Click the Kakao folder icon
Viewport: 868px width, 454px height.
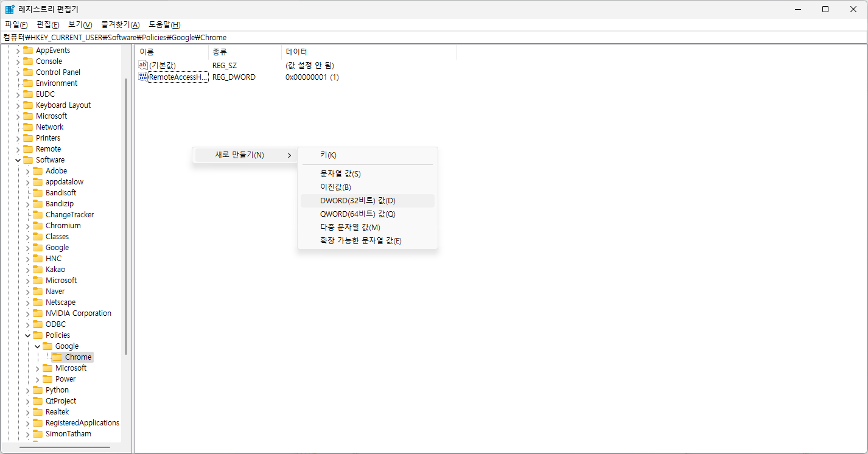pos(38,270)
